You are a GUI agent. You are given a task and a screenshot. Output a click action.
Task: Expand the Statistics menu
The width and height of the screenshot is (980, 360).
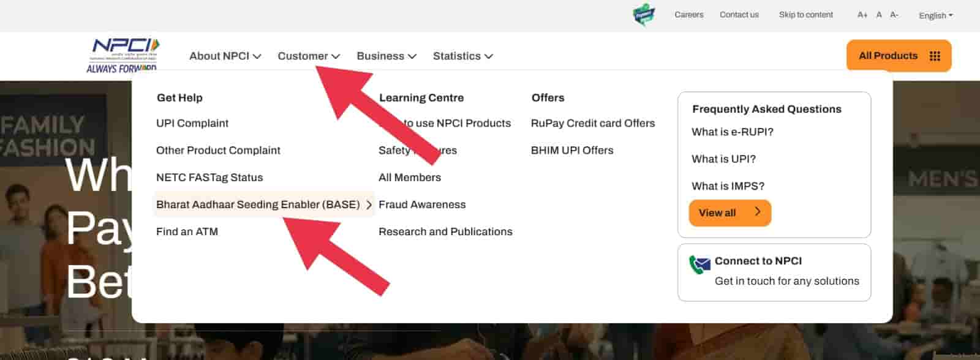pyautogui.click(x=463, y=56)
